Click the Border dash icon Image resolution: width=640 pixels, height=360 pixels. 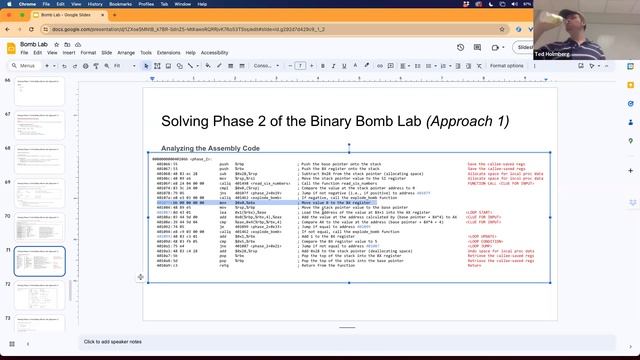[242, 66]
